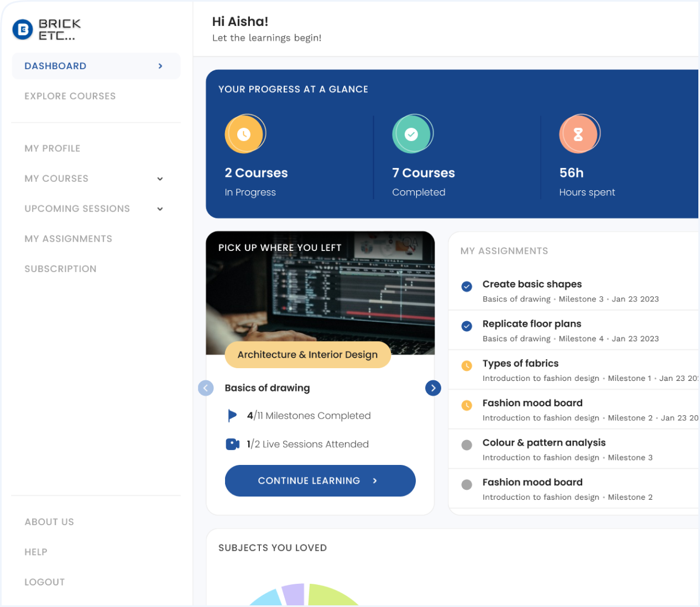700x607 pixels.
Task: Select the clock icon showing courses in progress
Action: click(x=245, y=133)
